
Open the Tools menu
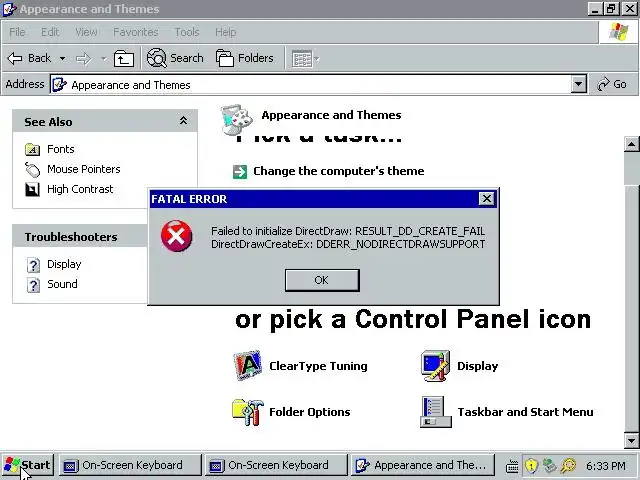[187, 32]
